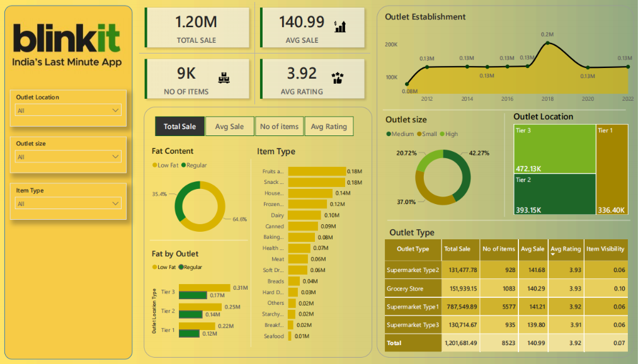Screen dimensions: 638x364
Task: Select the Tier 3 treemap tile
Action: pos(555,149)
